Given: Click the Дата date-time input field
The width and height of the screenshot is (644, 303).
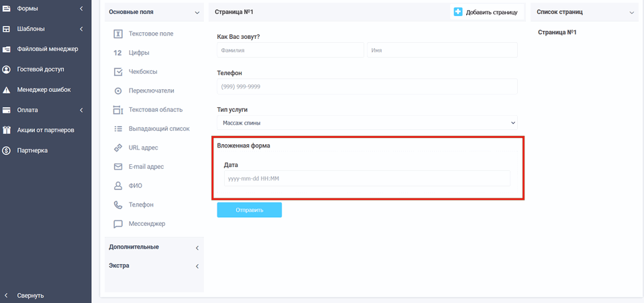Looking at the screenshot, I should click(x=367, y=178).
